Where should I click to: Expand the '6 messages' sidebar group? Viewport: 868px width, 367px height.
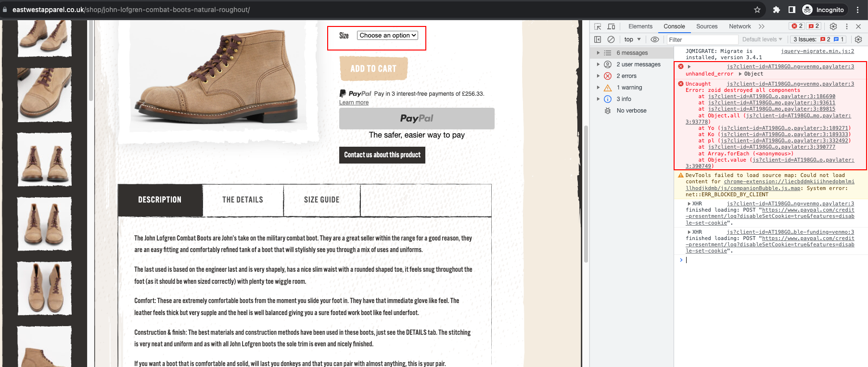click(x=599, y=53)
